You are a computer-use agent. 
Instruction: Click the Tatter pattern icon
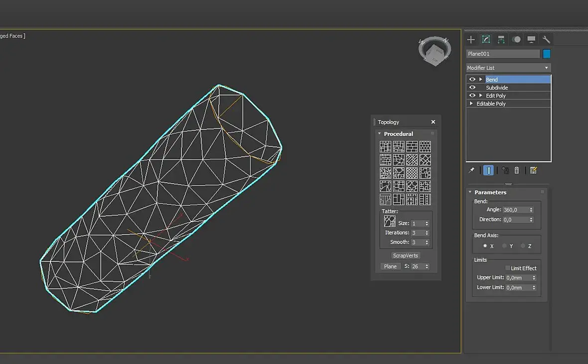click(390, 221)
